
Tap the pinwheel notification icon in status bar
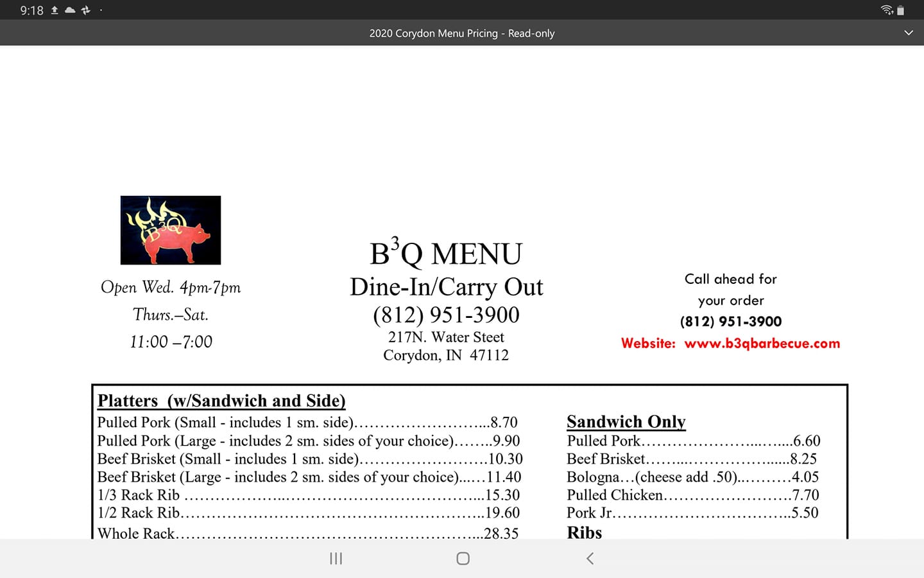[x=85, y=10]
